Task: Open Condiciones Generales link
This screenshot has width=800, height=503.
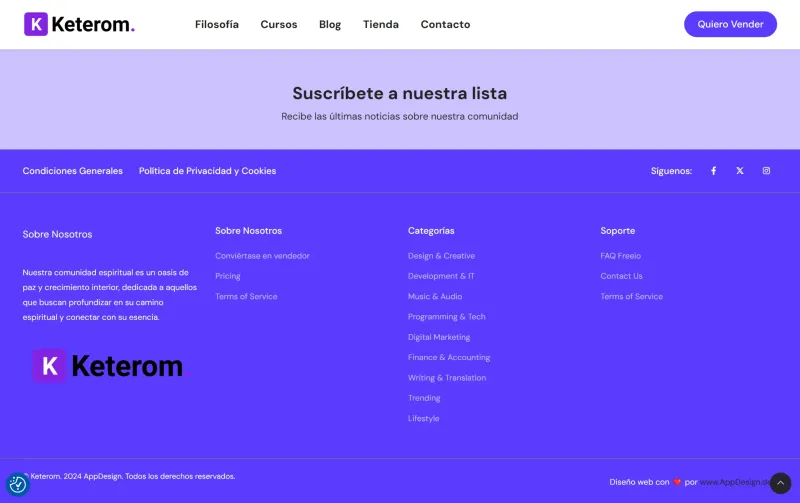Action: tap(72, 171)
